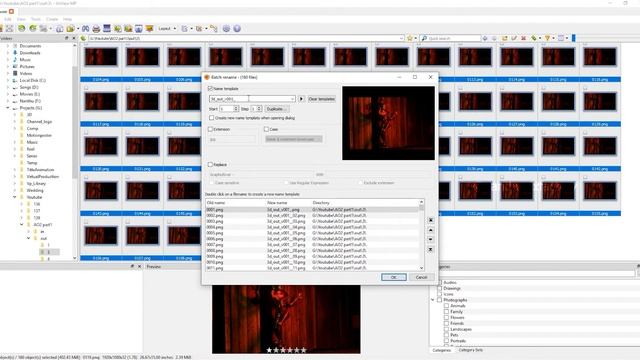Image resolution: width=640 pixels, height=360 pixels.
Task: Click the New name column header
Action: tap(288, 202)
